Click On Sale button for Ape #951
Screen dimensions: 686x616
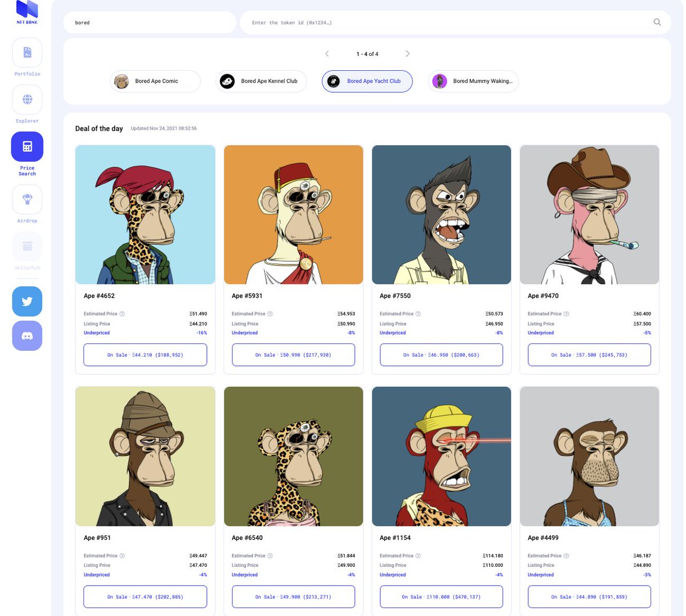click(x=145, y=597)
